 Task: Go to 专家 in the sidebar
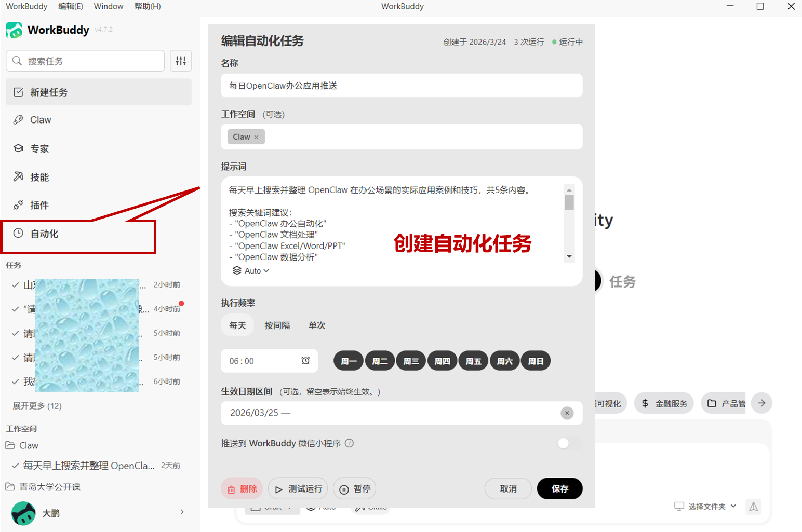point(99,148)
